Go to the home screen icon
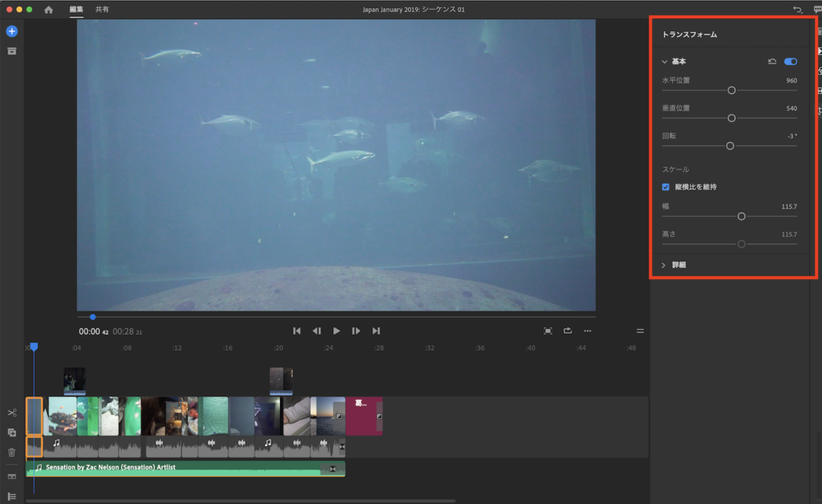The height and width of the screenshot is (504, 822). [49, 10]
